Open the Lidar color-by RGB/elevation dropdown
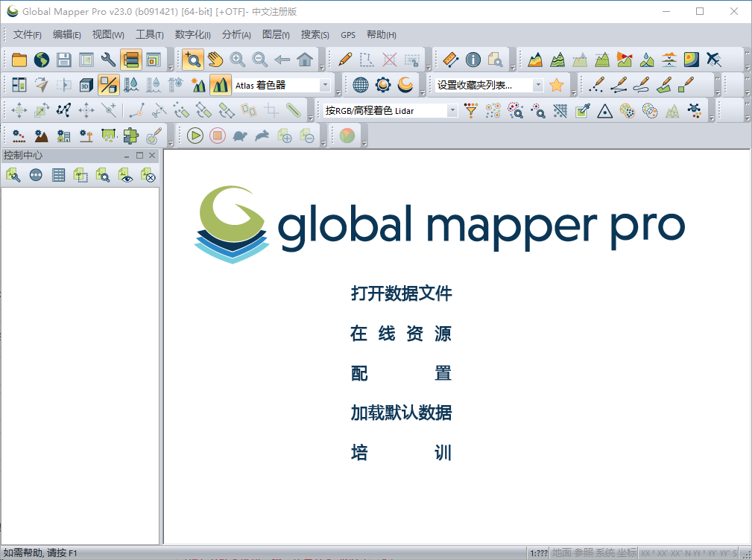 (452, 111)
